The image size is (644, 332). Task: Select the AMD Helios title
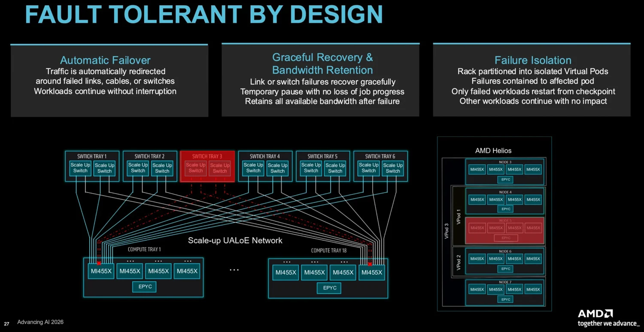(493, 151)
